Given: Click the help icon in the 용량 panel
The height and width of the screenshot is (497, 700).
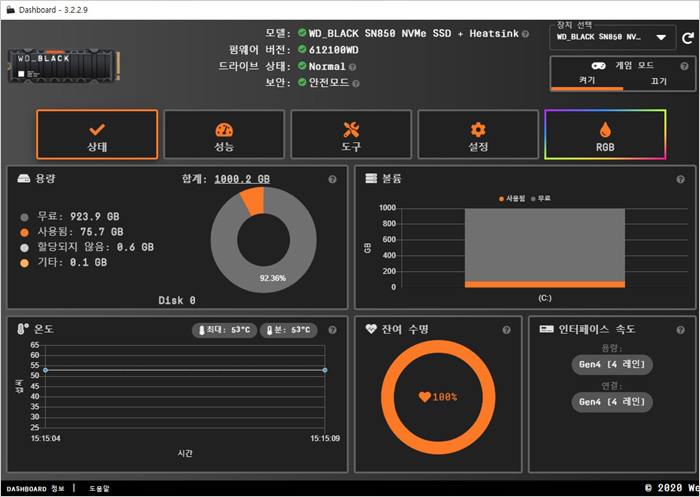Looking at the screenshot, I should coord(332,179).
